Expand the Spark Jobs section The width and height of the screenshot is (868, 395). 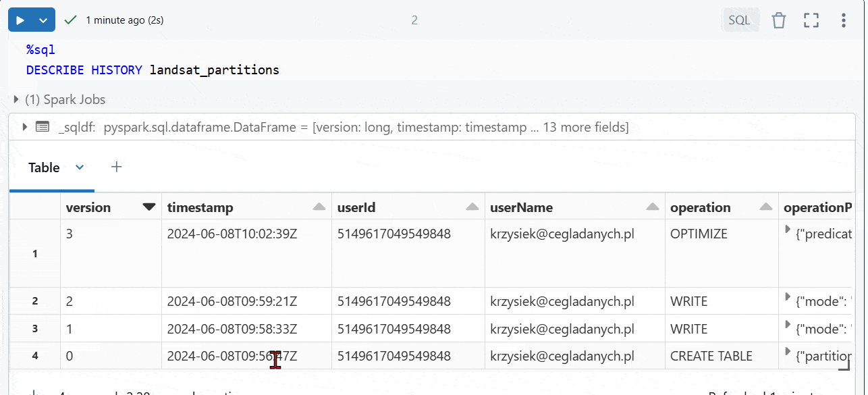pyautogui.click(x=17, y=100)
